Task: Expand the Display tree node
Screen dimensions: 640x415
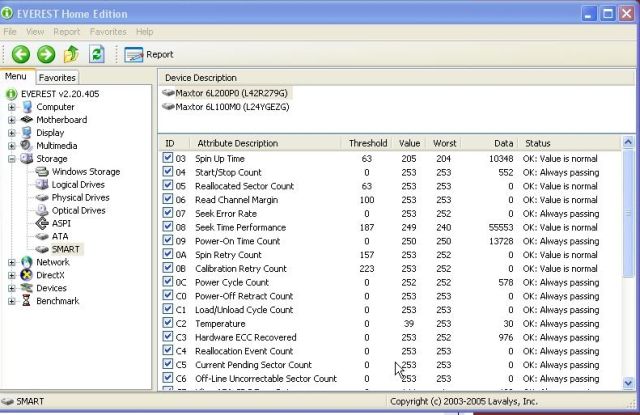Action: coord(12,133)
